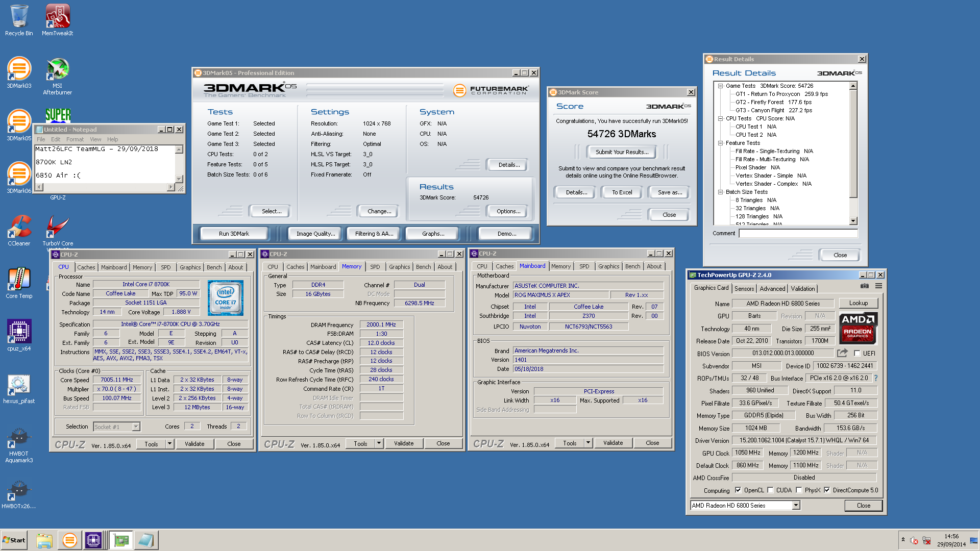Screen dimensions: 980x551
Task: Open the Tools dropdown arrow in Memory CPU-Z window
Action: coord(379,443)
